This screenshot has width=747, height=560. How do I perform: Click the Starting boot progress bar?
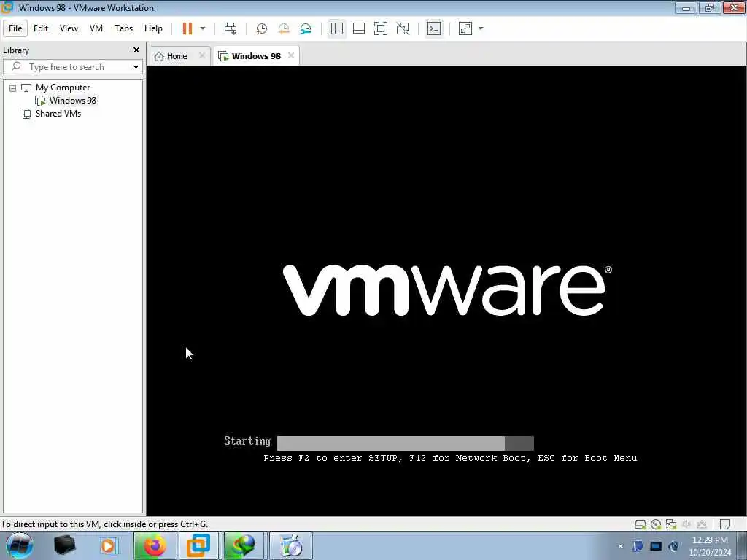click(x=406, y=443)
